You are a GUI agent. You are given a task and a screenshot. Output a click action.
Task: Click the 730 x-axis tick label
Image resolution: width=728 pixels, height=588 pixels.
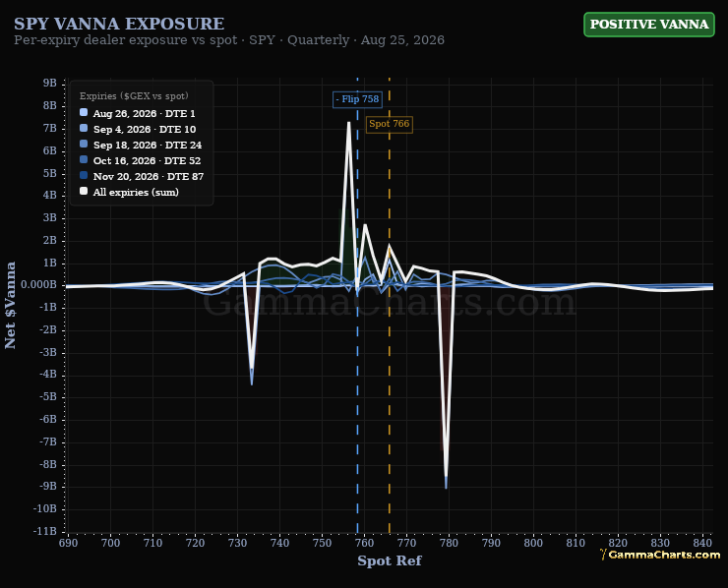237,543
